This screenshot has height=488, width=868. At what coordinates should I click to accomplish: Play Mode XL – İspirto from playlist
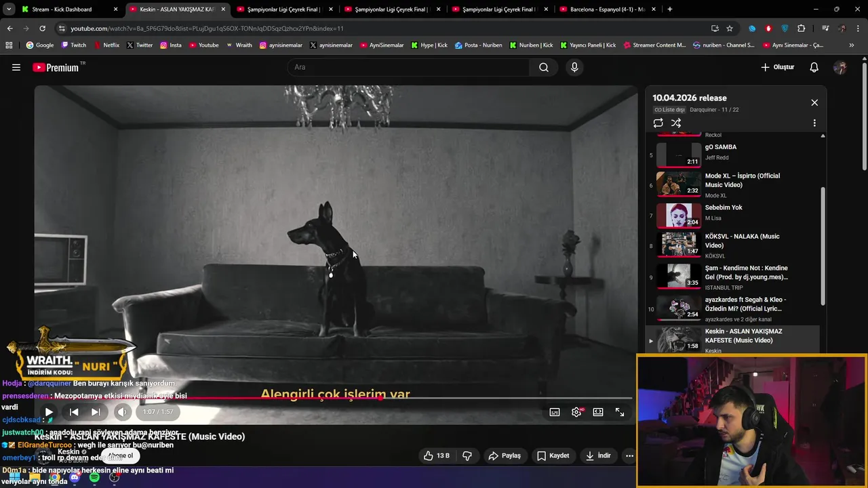pos(733,184)
